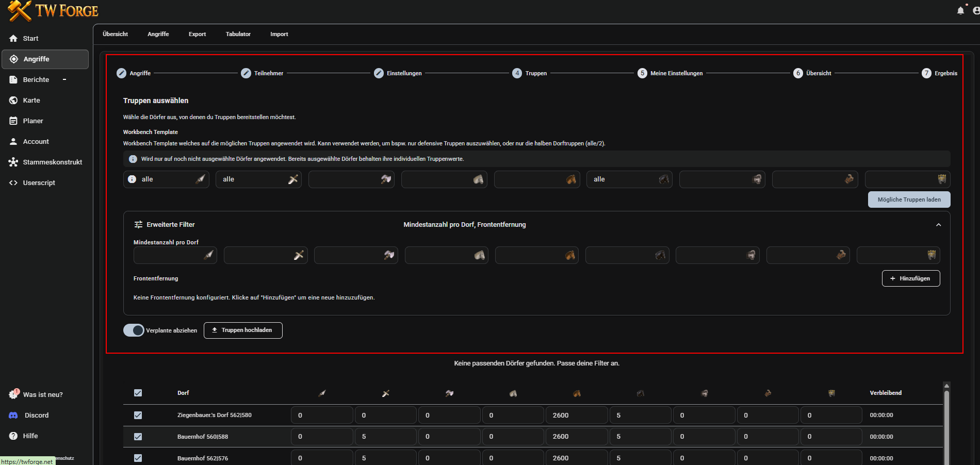Click Hinzufügen to add Frontentfernung
The width and height of the screenshot is (980, 465).
point(911,278)
